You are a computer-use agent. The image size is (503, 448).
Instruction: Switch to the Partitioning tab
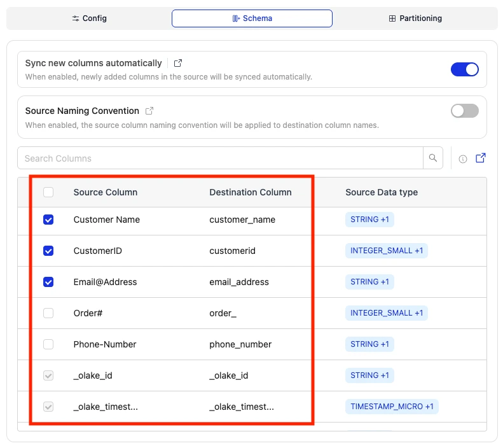pyautogui.click(x=415, y=18)
